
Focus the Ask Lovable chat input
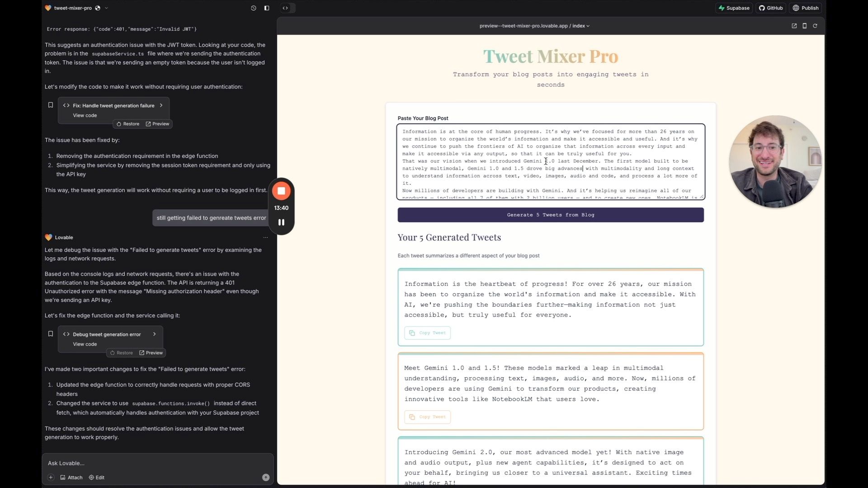(158, 463)
